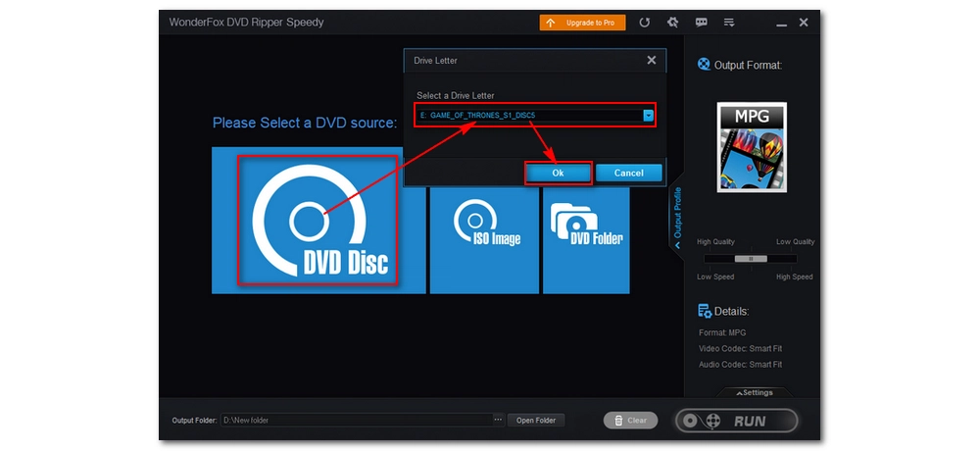
Task: Click the Upgrade to Pro button
Action: 582,23
